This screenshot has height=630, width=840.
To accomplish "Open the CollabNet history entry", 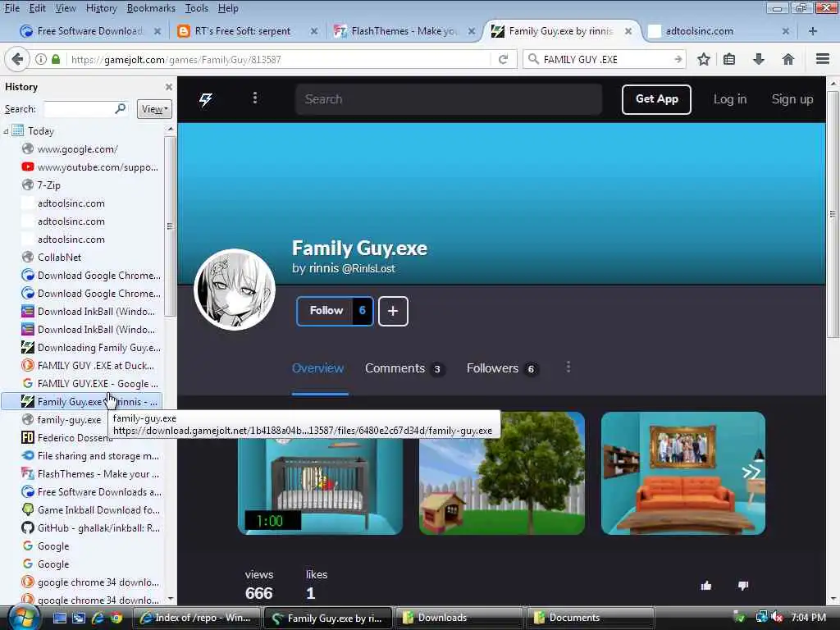I will pyautogui.click(x=59, y=258).
